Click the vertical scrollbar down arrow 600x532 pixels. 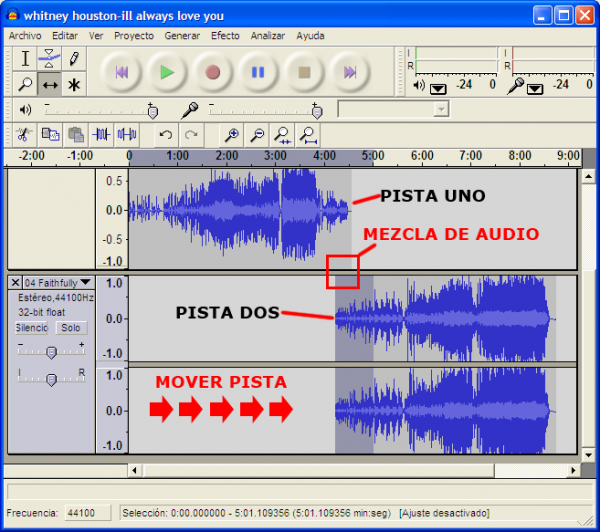pyautogui.click(x=588, y=455)
